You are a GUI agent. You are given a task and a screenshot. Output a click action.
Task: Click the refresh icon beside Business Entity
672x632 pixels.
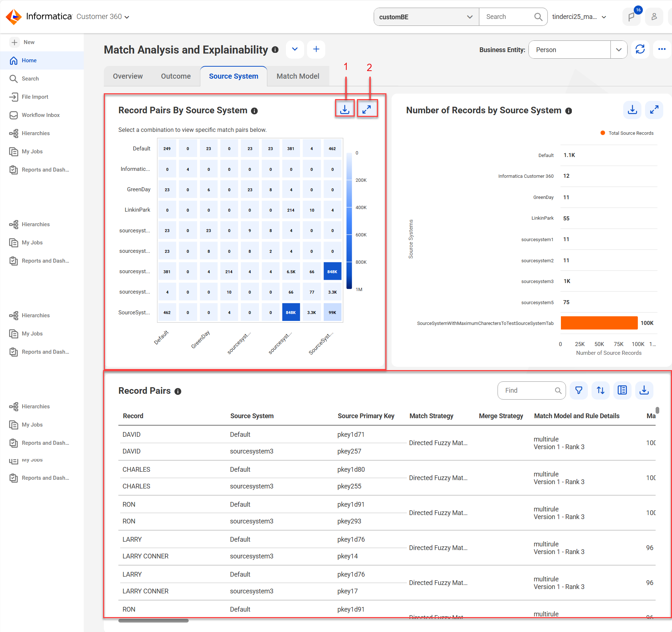[x=640, y=49]
